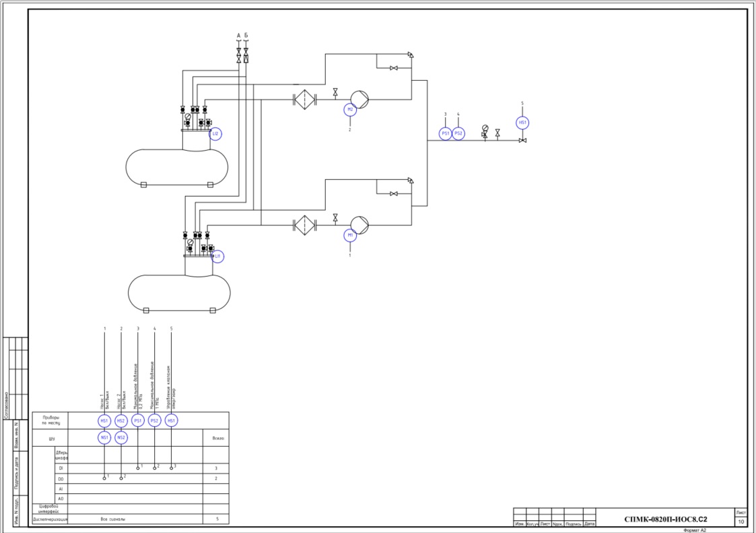Click the 'Все сигналы' cell
Viewport: 756px width, 533px height.
coord(113,520)
